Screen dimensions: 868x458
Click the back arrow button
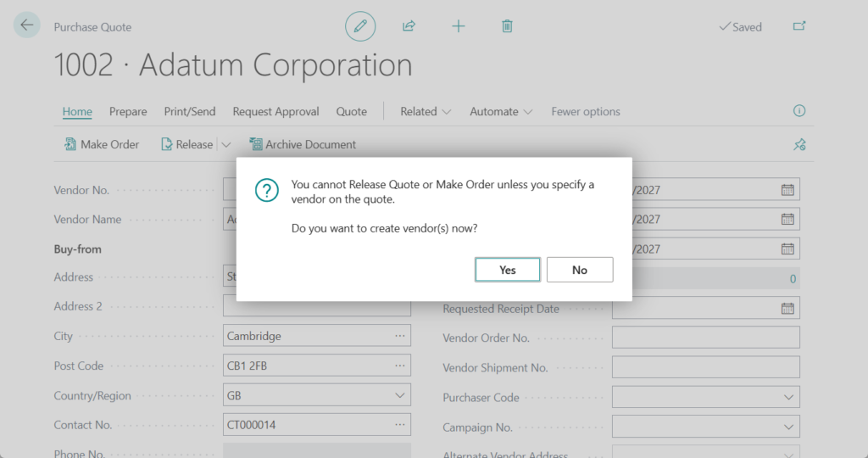click(x=27, y=25)
